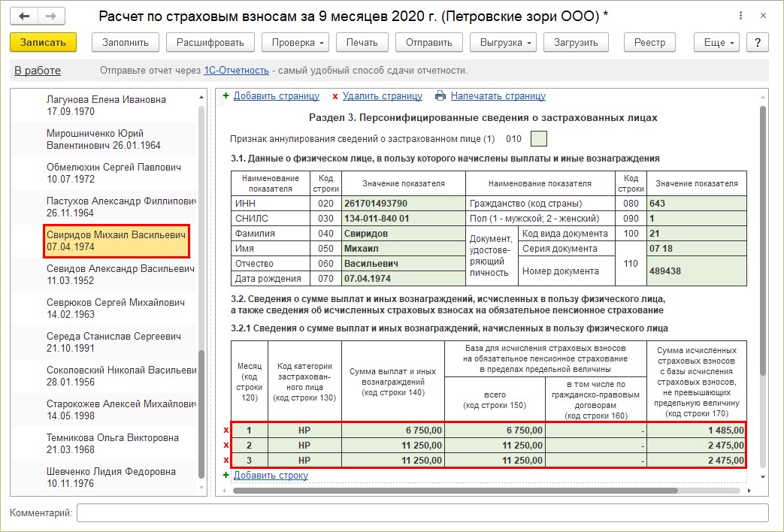Click the green plus before Добавить страницу

click(x=226, y=95)
